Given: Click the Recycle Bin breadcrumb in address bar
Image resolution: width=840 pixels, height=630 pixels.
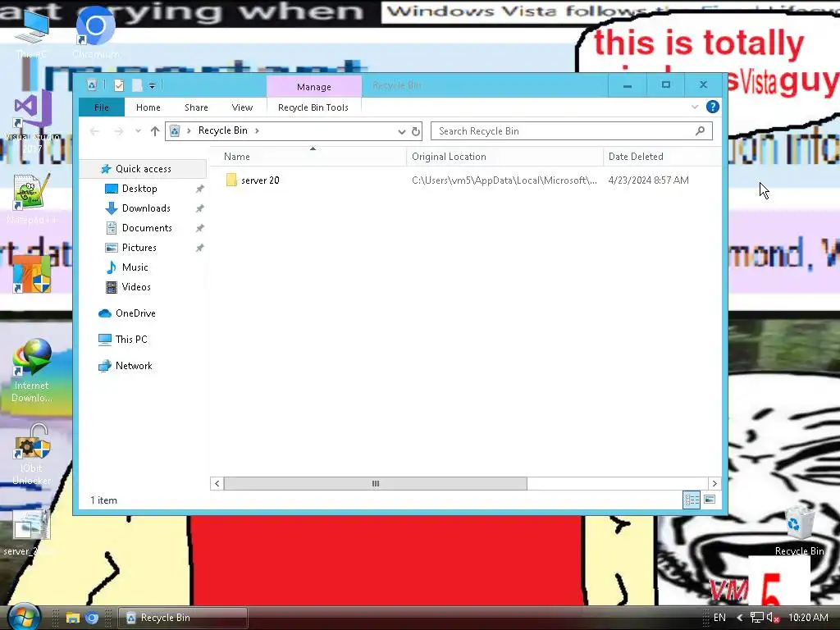Looking at the screenshot, I should pyautogui.click(x=223, y=130).
